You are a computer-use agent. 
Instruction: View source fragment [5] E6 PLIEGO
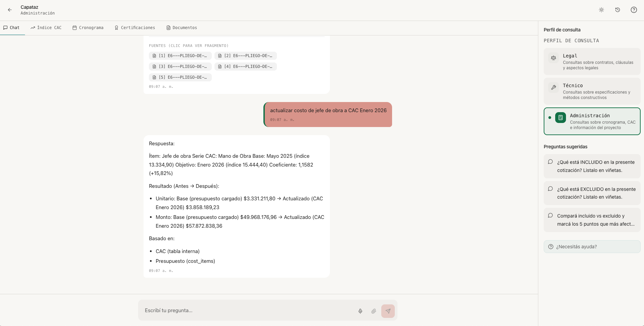pyautogui.click(x=180, y=77)
